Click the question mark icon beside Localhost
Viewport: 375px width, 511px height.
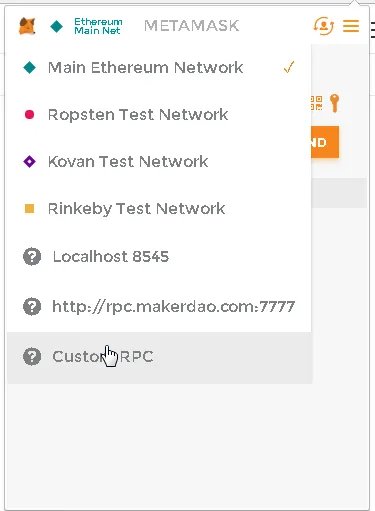tap(32, 257)
